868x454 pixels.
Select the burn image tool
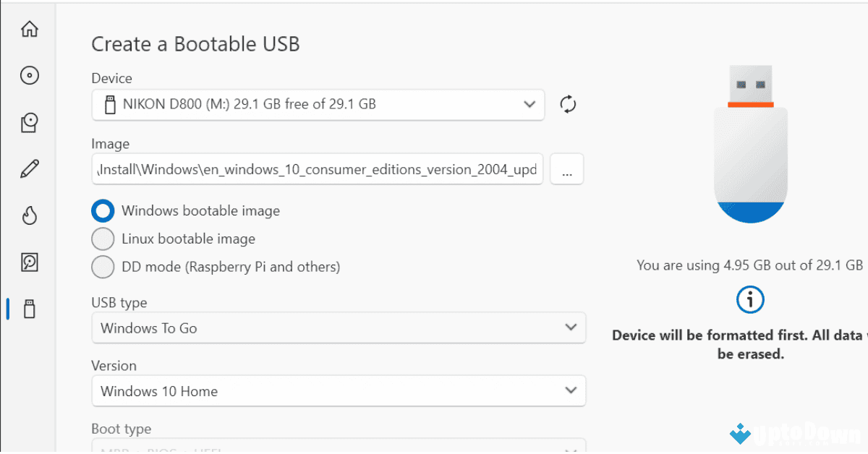[x=29, y=215]
